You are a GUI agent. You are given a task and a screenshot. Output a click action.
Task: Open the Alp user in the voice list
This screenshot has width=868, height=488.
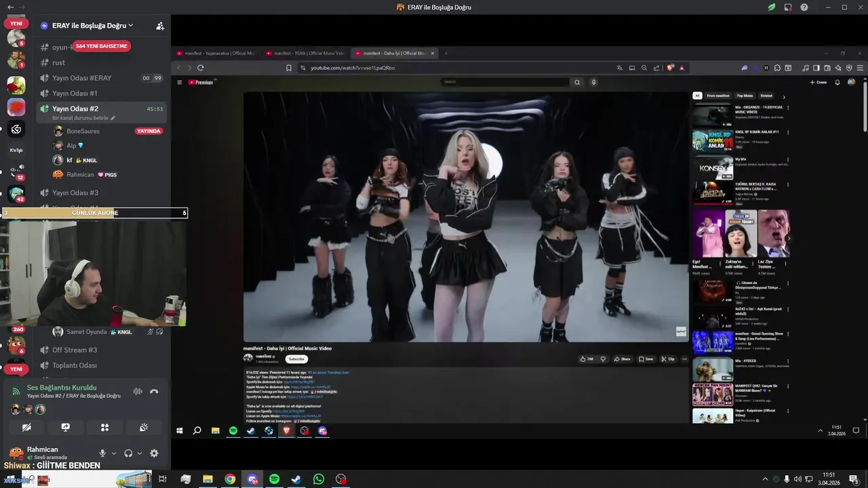(x=106, y=146)
